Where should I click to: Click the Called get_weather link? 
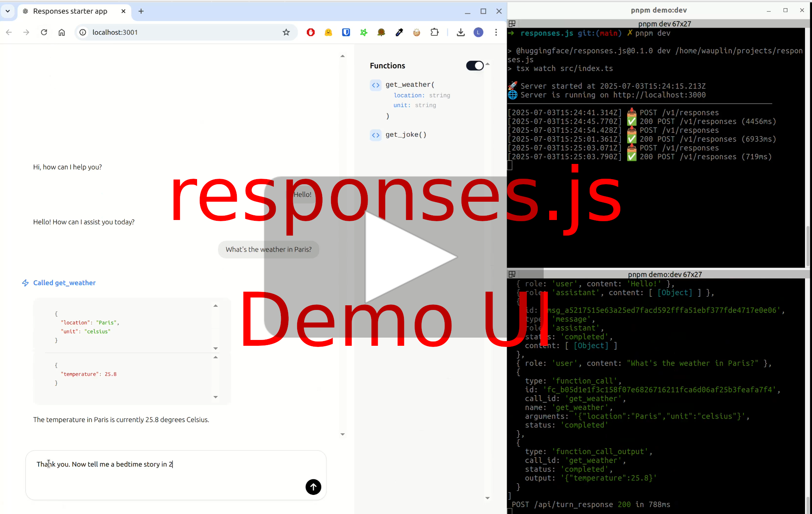click(64, 283)
